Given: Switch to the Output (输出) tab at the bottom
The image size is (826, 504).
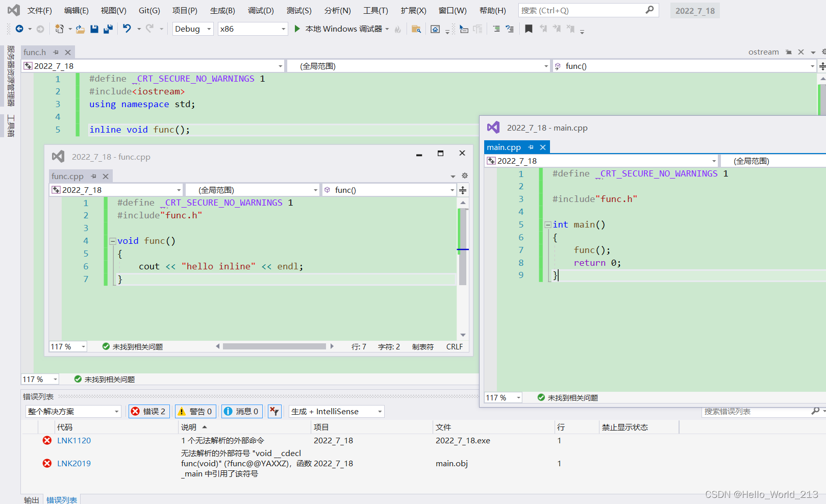Looking at the screenshot, I should pyautogui.click(x=32, y=499).
